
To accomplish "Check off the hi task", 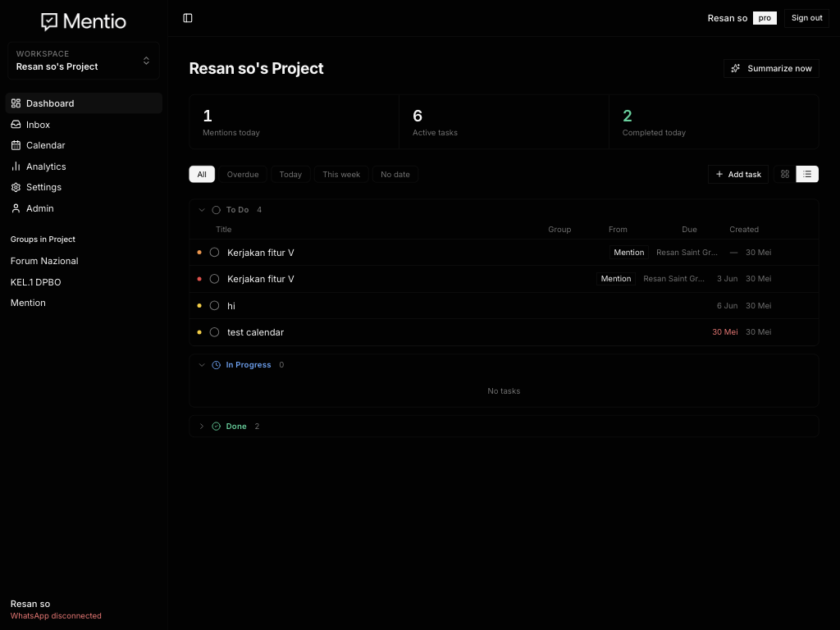I will [x=214, y=306].
